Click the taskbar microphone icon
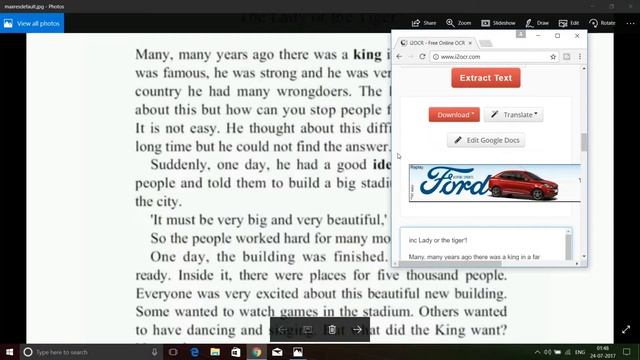This screenshot has width=640, height=360. (x=154, y=352)
